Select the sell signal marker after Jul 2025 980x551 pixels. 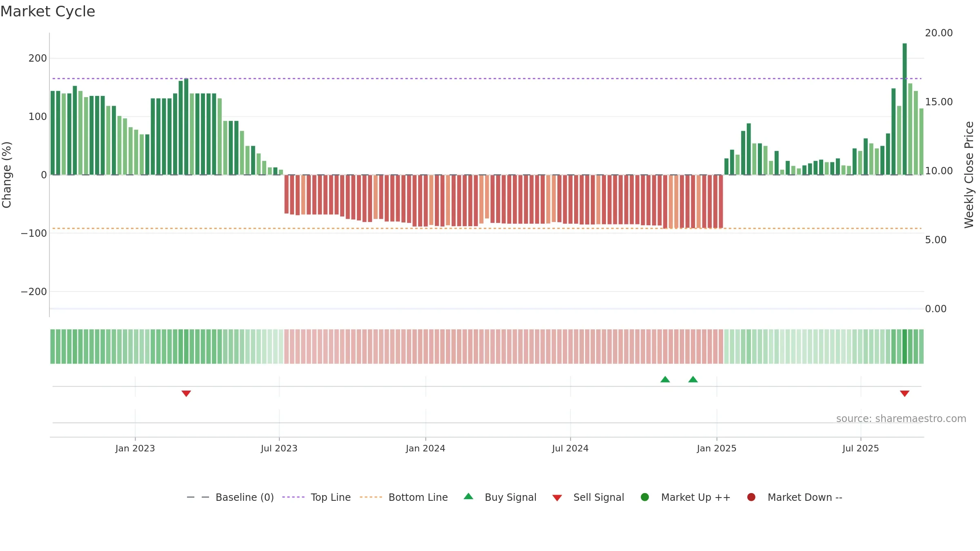904,393
